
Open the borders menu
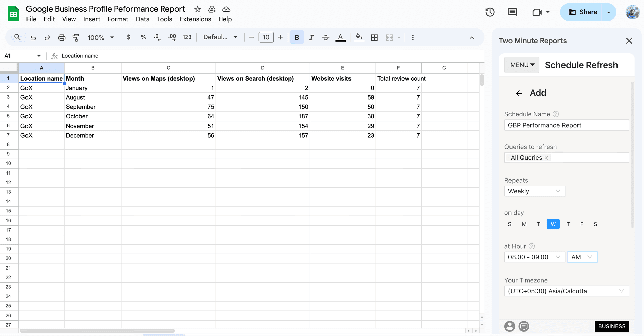coord(375,37)
